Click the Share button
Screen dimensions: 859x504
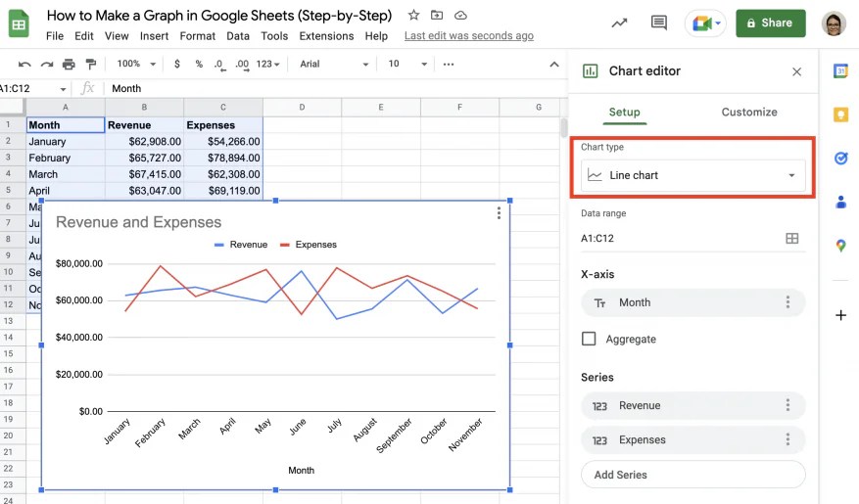pos(770,23)
